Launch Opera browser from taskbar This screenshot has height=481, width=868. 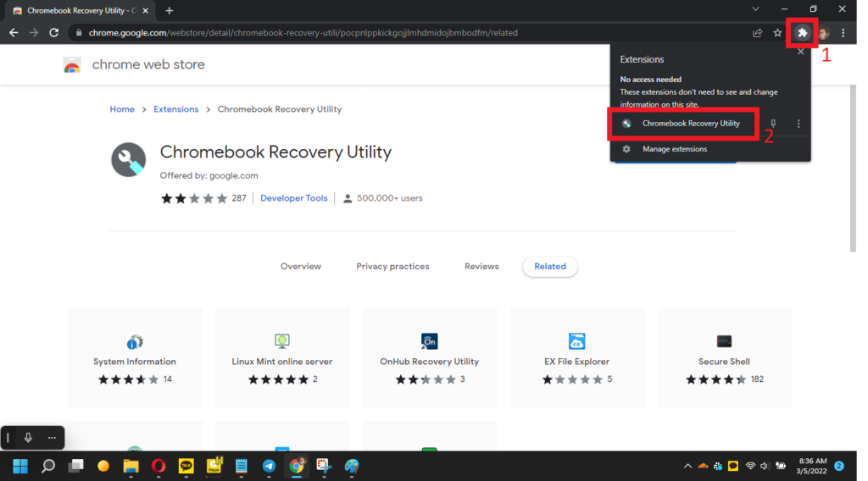click(x=159, y=466)
